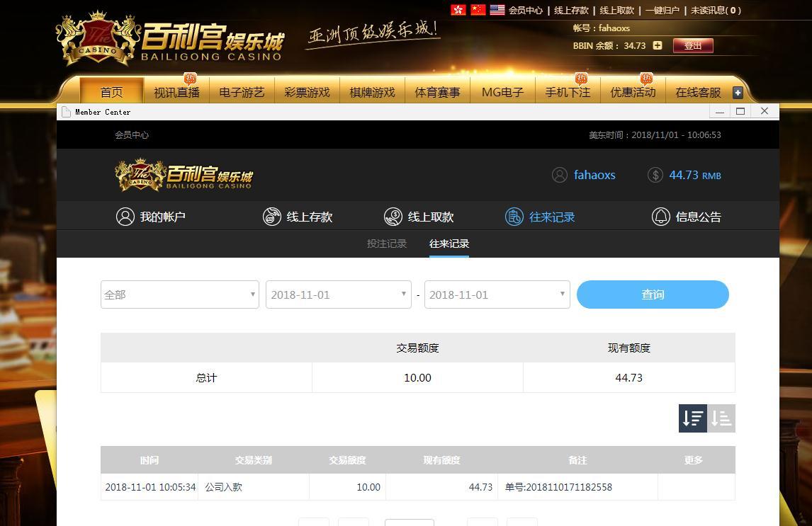The width and height of the screenshot is (812, 526).
Task: Sort records in descending order
Action: point(693,418)
